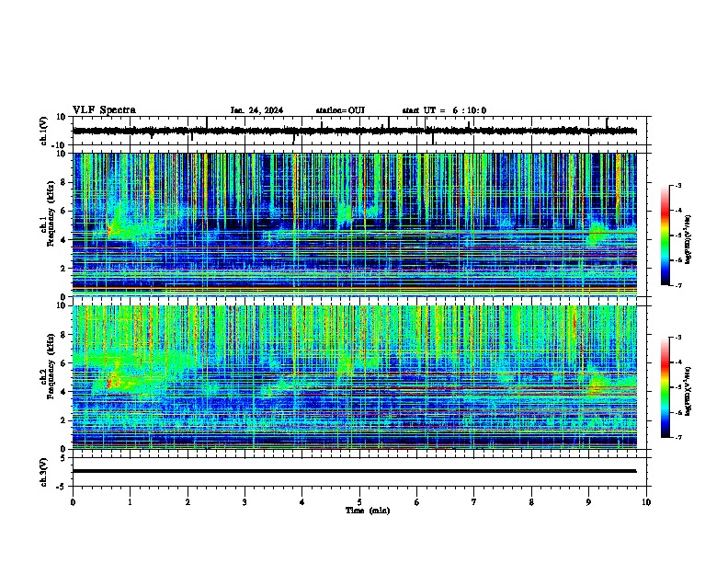Screen dimensions: 728x563
Task: Click time tick label '8' on x-axis
Action: point(531,502)
